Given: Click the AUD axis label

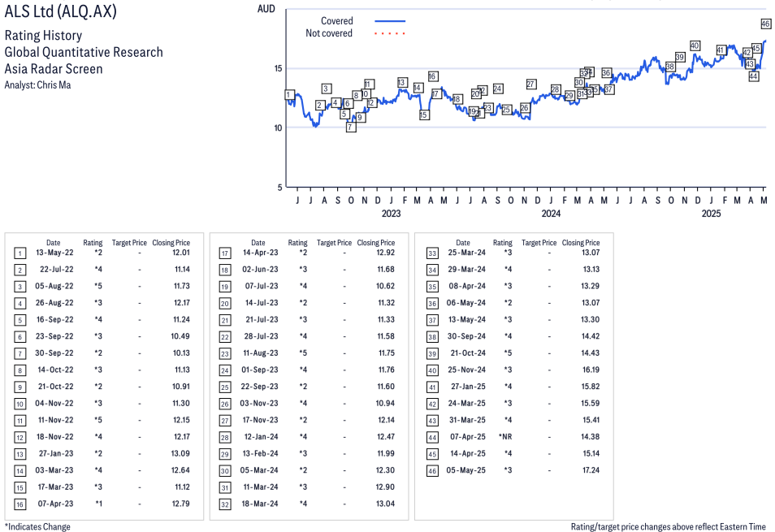Looking at the screenshot, I should (x=266, y=9).
